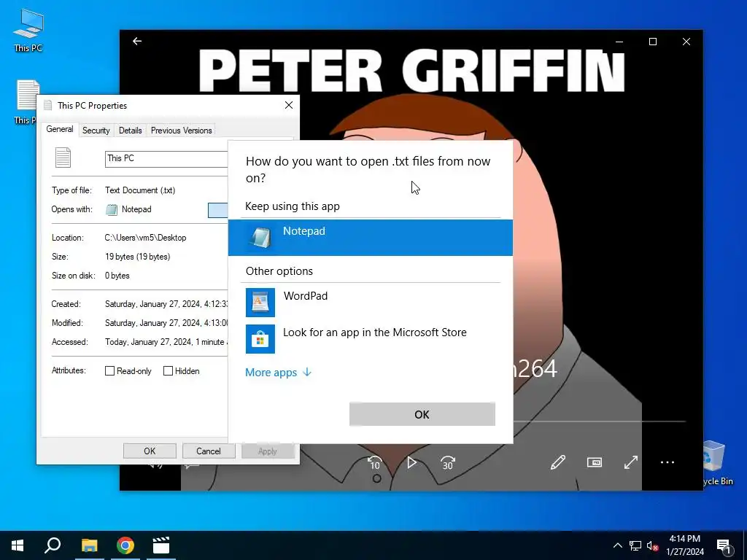Minimize the video player window
The image size is (747, 560).
point(619,42)
